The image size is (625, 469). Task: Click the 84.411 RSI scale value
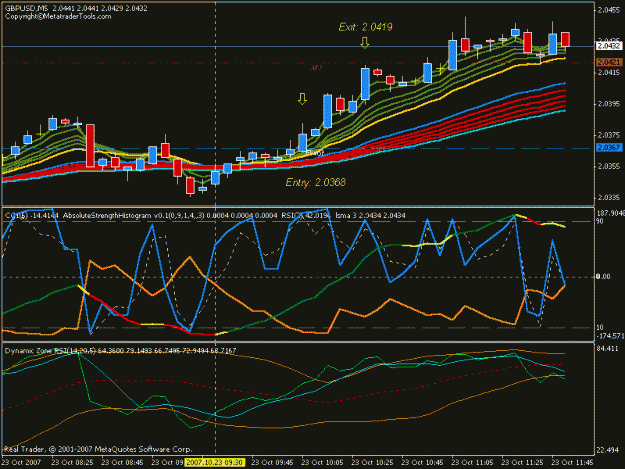pos(607,349)
